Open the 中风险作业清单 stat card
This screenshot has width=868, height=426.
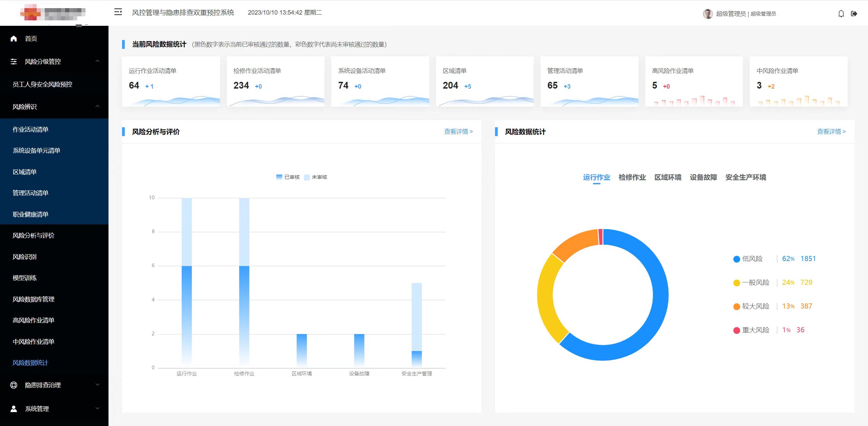click(x=798, y=81)
